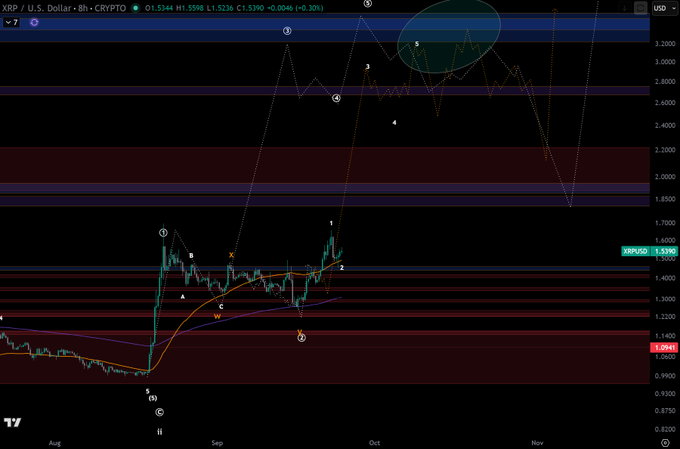Click the orange W wave label

(217, 317)
